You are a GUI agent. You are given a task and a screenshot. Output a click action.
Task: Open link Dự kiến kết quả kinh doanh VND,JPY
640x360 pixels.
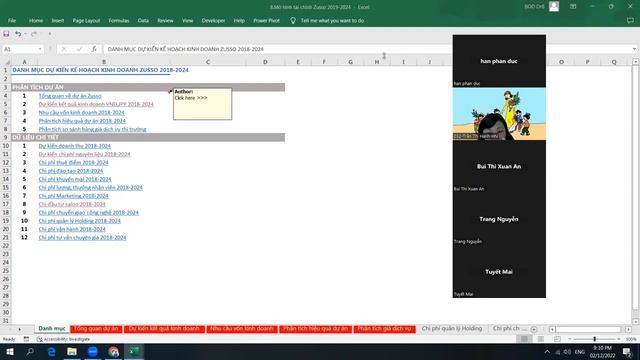tap(96, 104)
